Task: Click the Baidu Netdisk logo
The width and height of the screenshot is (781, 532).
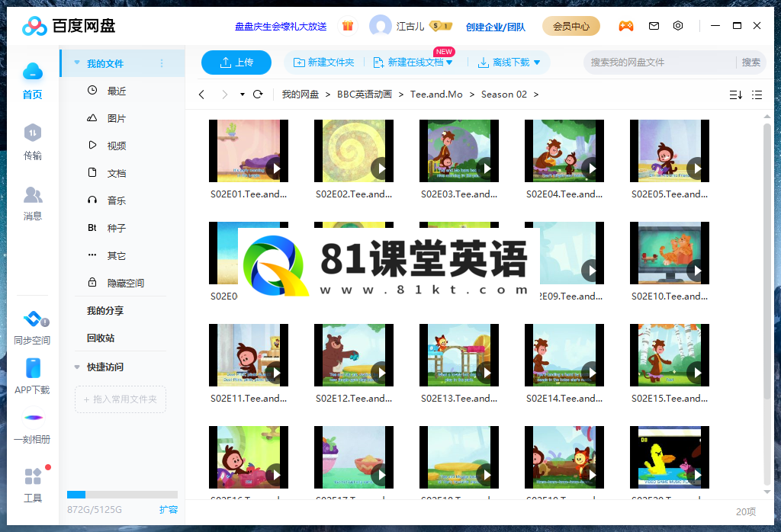Action: pyautogui.click(x=69, y=26)
